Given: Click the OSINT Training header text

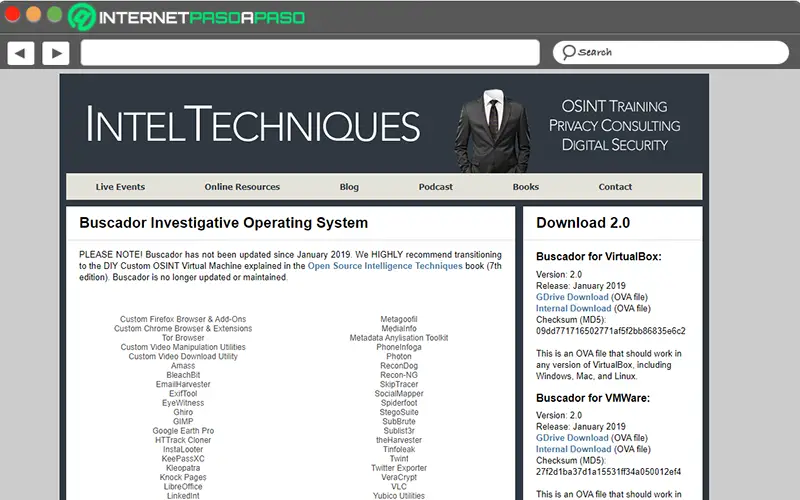Looking at the screenshot, I should pos(615,106).
